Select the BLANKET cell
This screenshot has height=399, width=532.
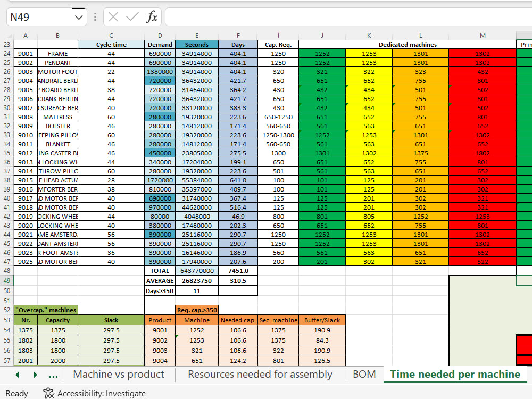tap(57, 144)
